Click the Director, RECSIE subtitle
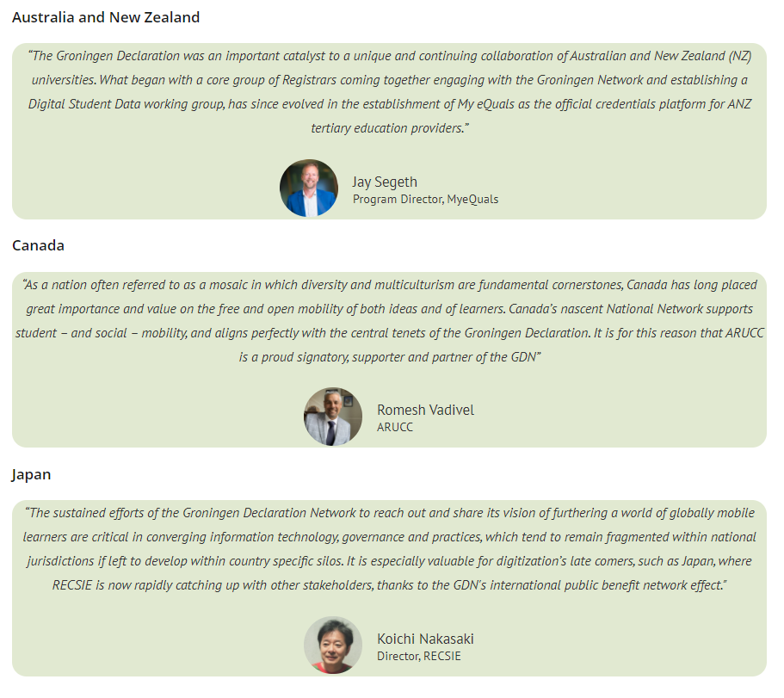The width and height of the screenshot is (784, 698). click(419, 656)
